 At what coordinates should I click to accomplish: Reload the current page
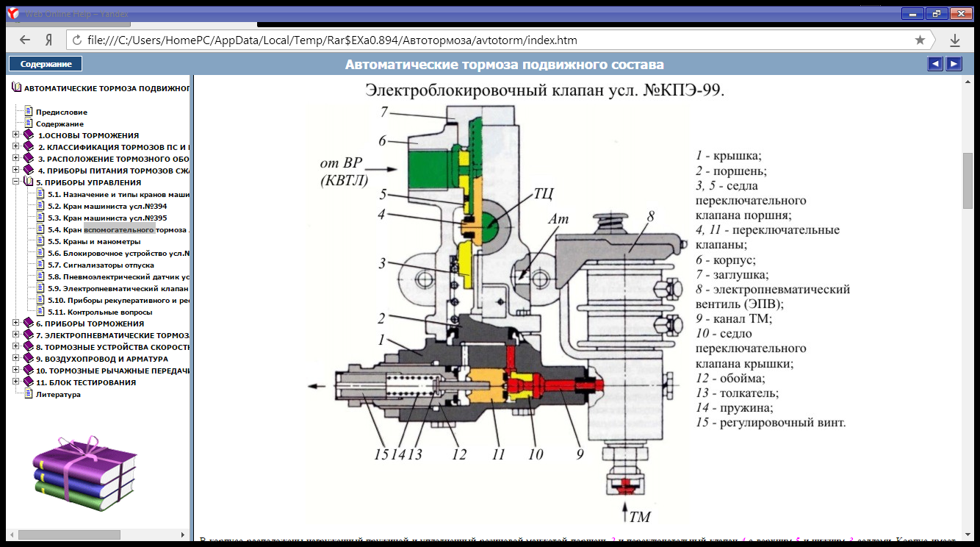click(76, 40)
